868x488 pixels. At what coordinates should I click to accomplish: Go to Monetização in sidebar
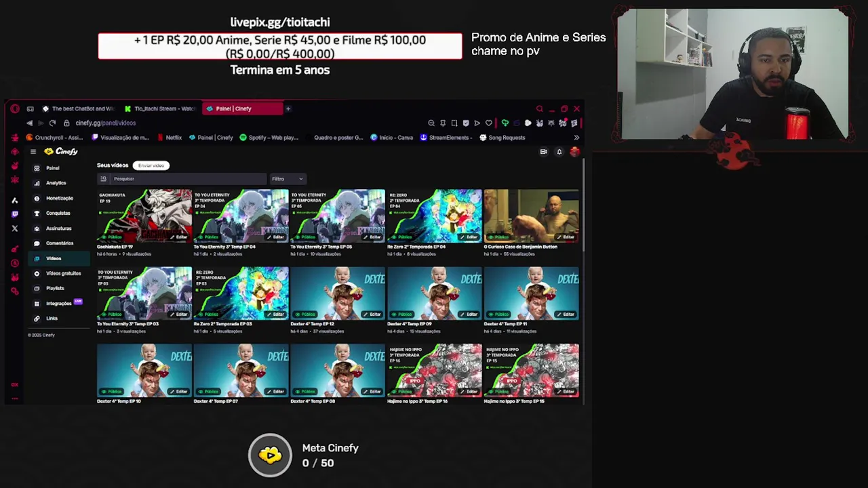[59, 198]
